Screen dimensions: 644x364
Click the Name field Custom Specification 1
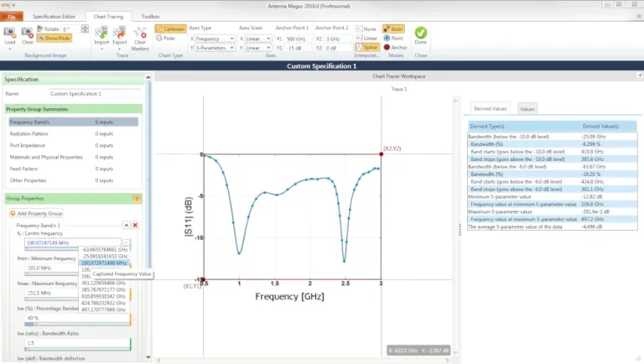[94, 94]
